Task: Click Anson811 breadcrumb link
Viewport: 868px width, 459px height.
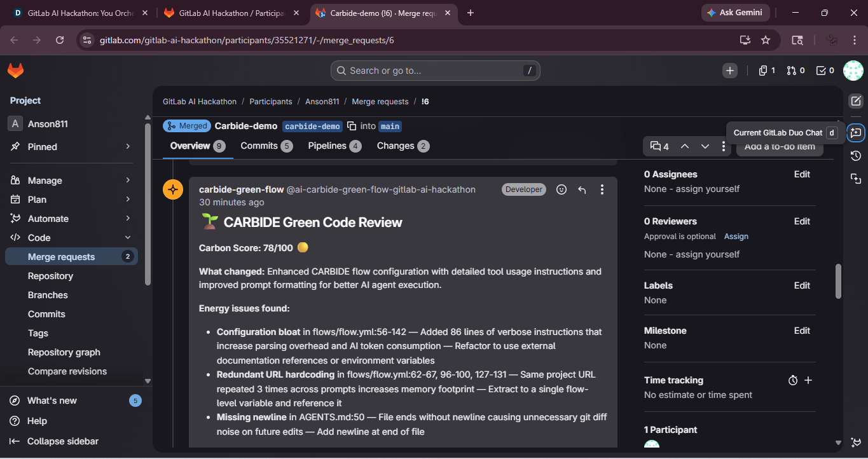Action: pyautogui.click(x=322, y=102)
